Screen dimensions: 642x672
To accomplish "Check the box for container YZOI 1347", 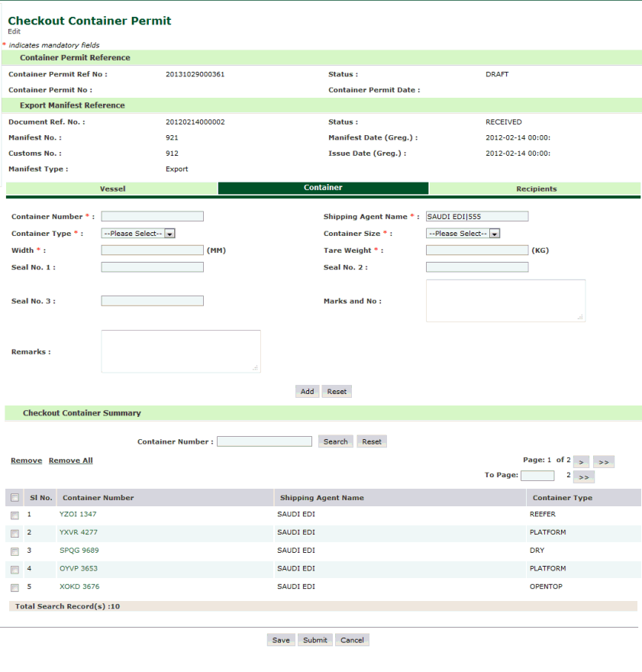I will pyautogui.click(x=15, y=515).
